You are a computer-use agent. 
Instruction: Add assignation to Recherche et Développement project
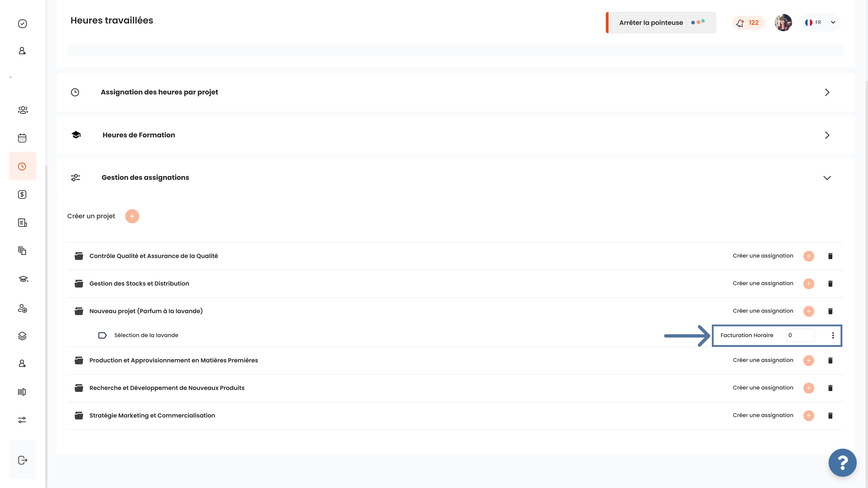[x=809, y=388]
